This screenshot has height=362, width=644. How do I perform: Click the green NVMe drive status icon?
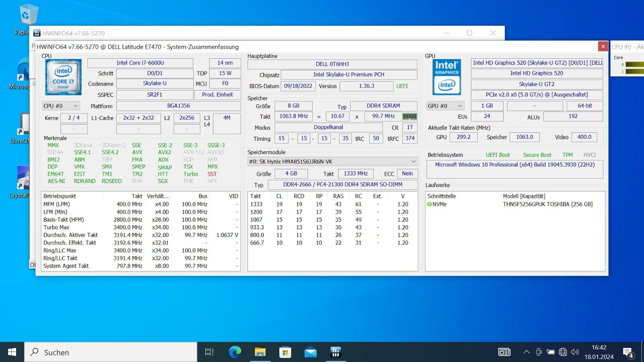coord(429,204)
